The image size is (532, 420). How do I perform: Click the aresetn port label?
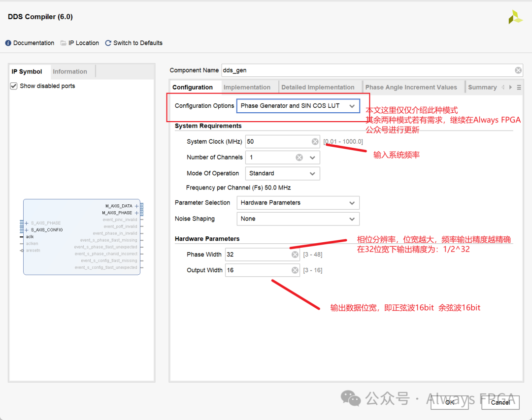[x=33, y=250]
